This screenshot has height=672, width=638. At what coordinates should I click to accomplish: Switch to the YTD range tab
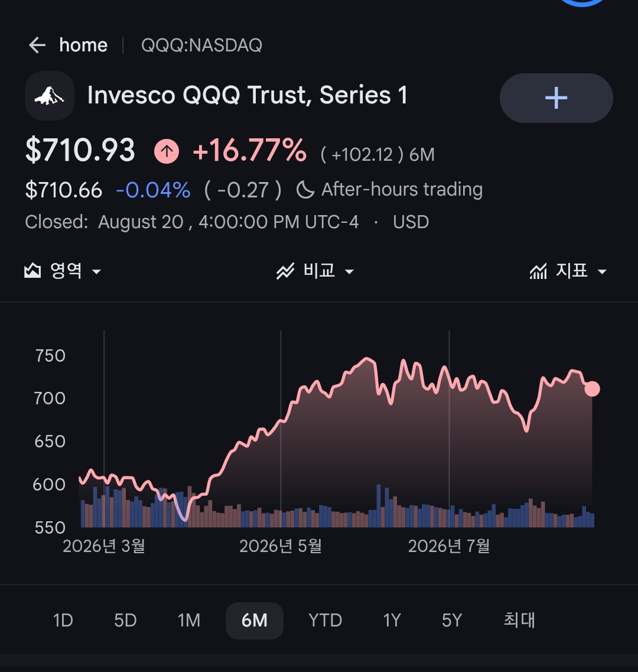click(325, 620)
